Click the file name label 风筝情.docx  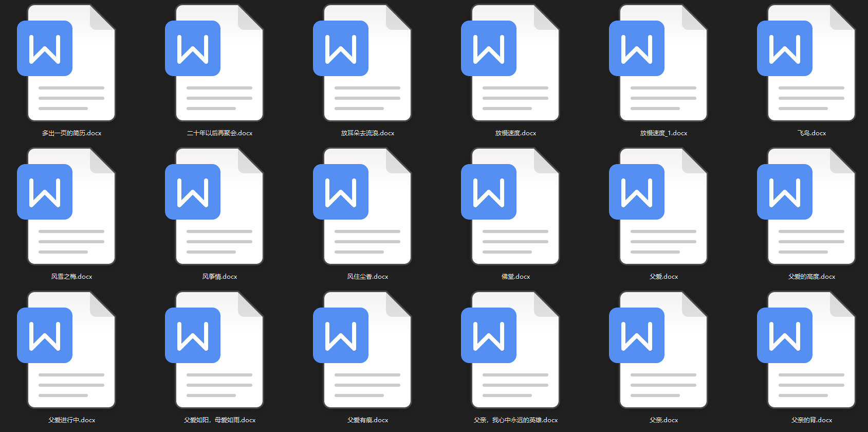pyautogui.click(x=220, y=277)
